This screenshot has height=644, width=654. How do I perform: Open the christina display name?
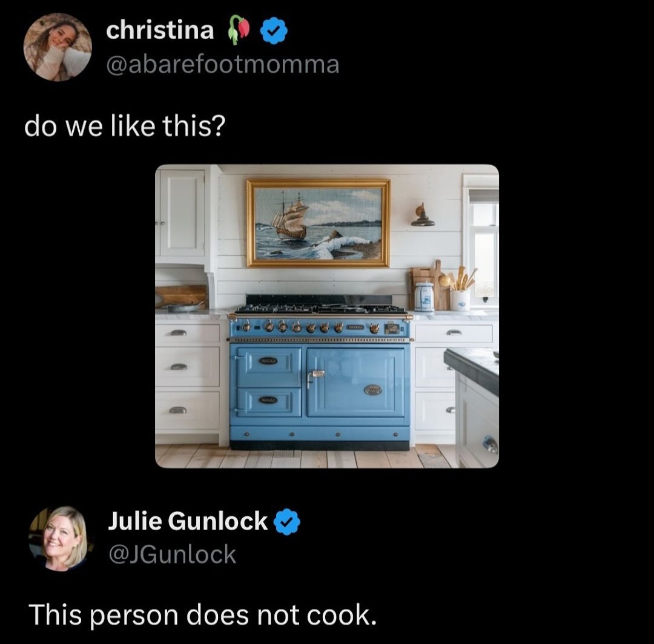pos(160,30)
